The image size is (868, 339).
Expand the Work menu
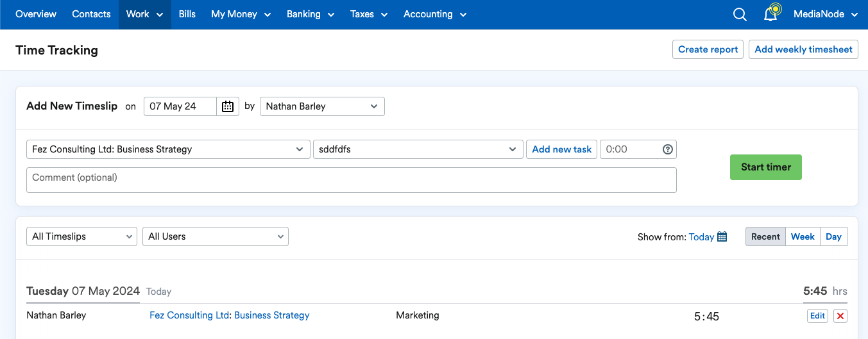tap(145, 14)
